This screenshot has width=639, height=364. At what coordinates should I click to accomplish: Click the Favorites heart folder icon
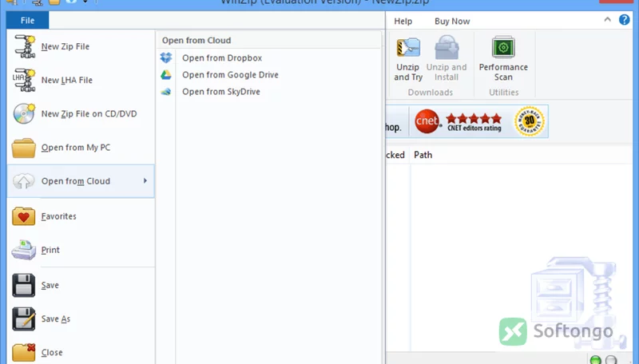24,216
